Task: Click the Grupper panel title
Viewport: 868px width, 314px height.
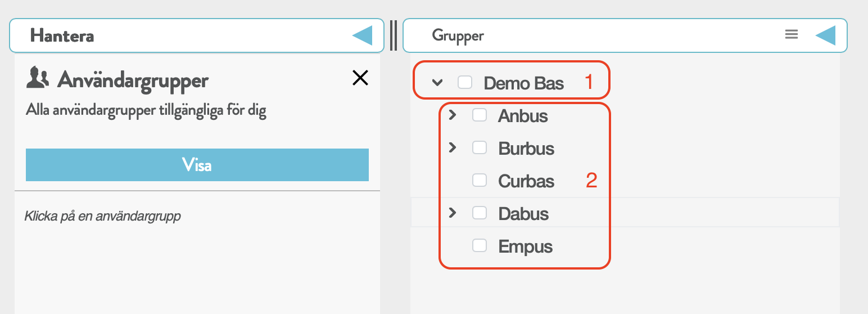Action: (458, 35)
